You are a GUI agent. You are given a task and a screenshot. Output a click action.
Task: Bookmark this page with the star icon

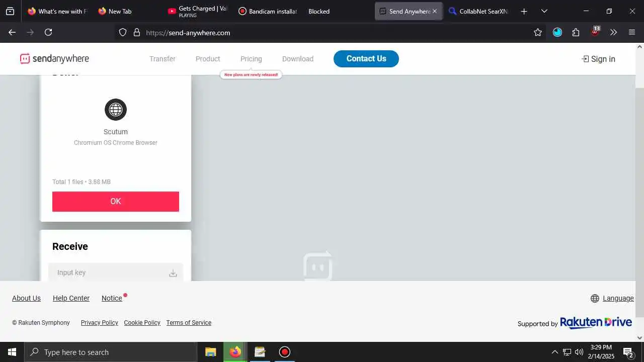[x=538, y=32]
